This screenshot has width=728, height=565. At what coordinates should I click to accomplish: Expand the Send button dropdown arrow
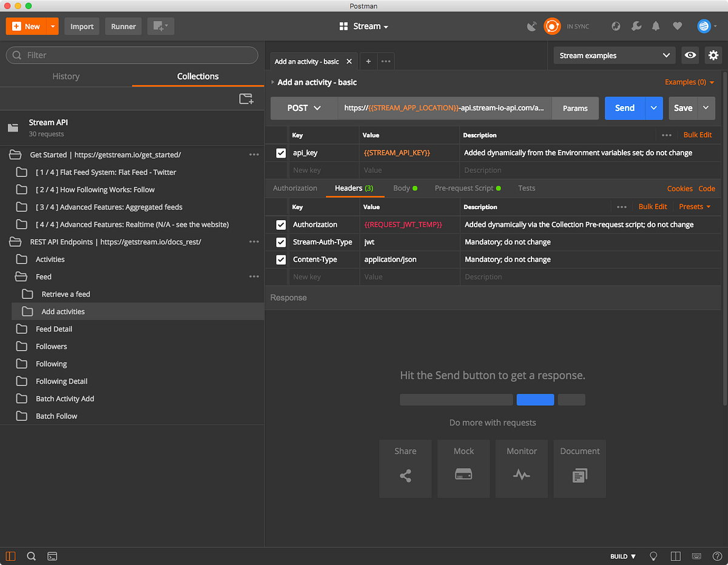[653, 108]
